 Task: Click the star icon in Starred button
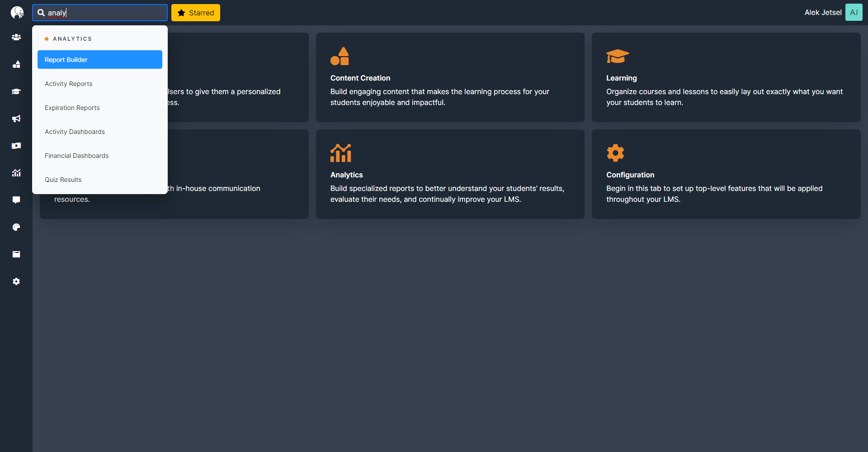(181, 13)
